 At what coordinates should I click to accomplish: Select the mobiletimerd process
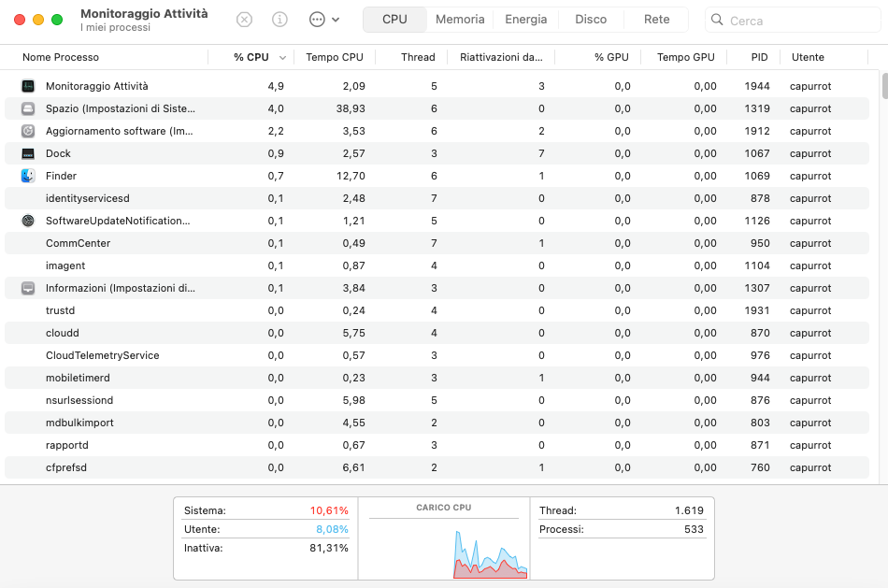pos(437,378)
